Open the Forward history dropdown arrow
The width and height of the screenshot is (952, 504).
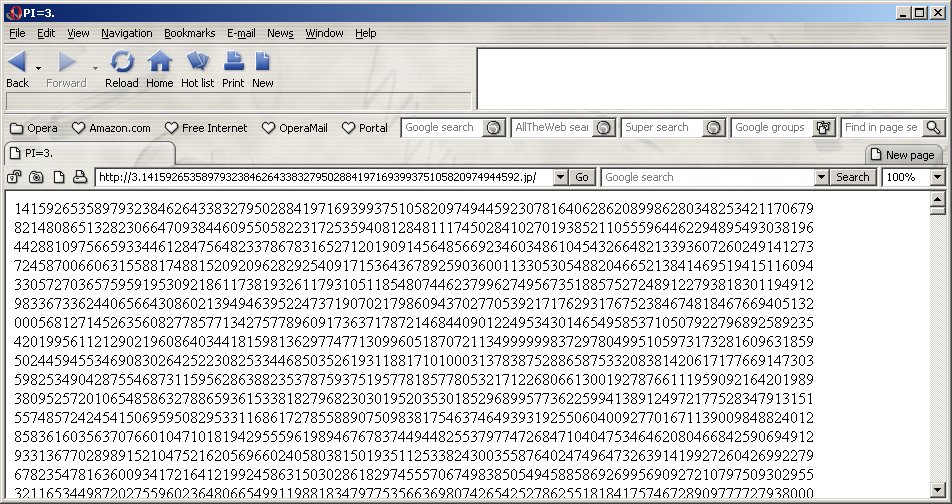coord(95,68)
